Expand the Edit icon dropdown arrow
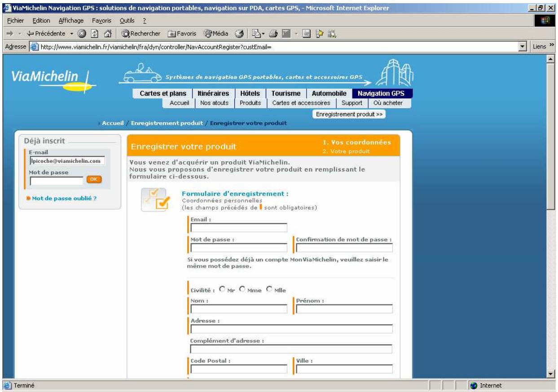This screenshot has height=392, width=558. 296,34
